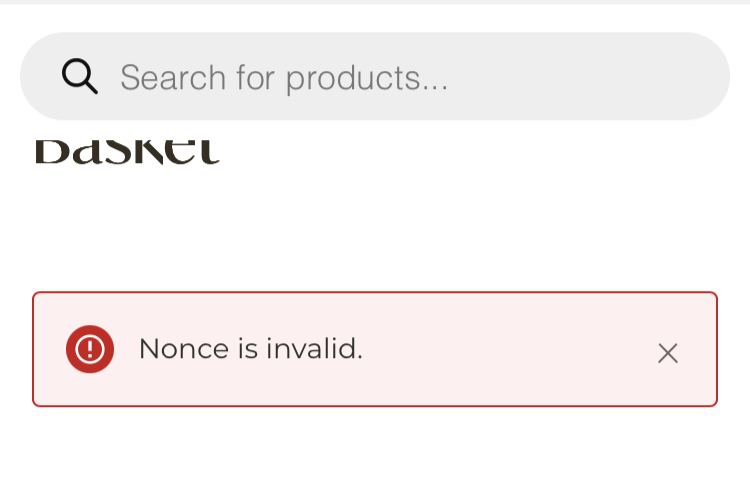Start a product search via magnifier icon
The height and width of the screenshot is (487, 750).
coord(79,76)
